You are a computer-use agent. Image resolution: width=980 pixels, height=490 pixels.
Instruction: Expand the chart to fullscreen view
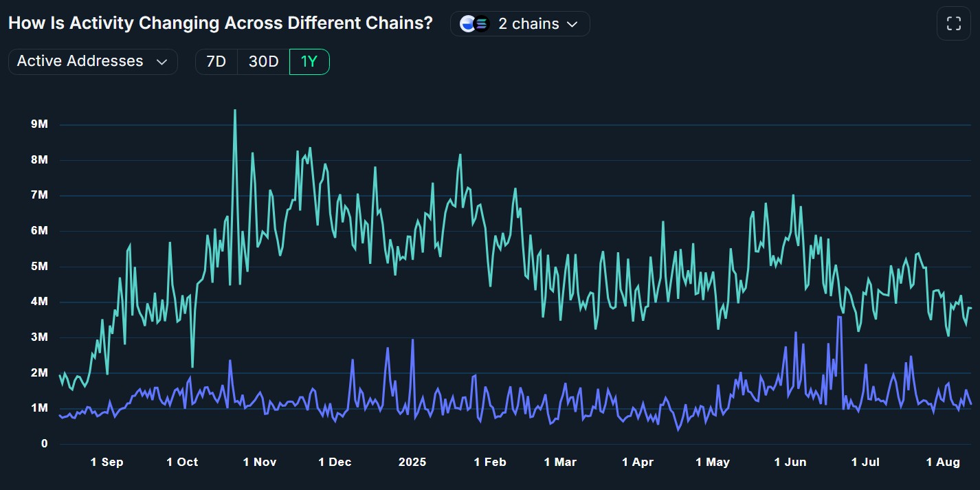point(954,23)
